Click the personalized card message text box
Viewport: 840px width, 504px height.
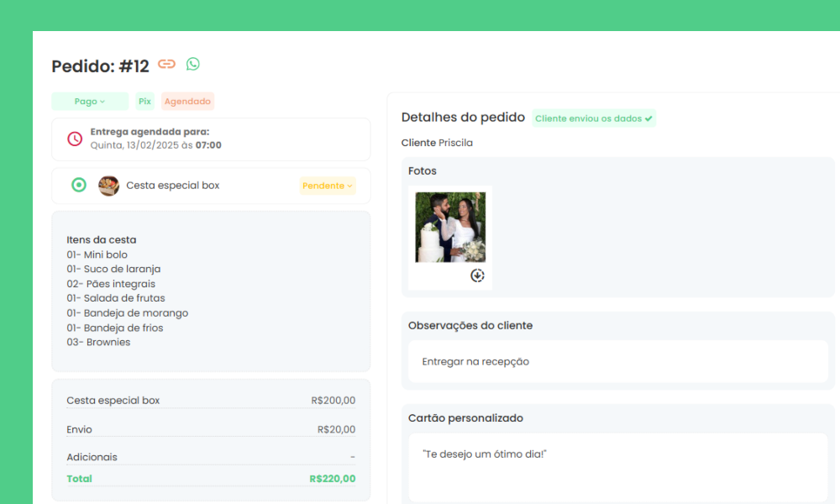[617, 466]
